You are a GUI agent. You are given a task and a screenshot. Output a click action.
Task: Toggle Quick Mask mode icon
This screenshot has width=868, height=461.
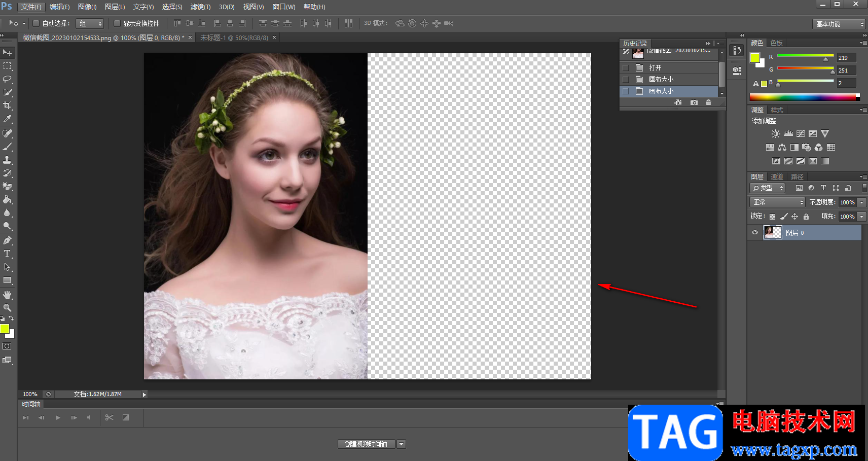[x=7, y=346]
